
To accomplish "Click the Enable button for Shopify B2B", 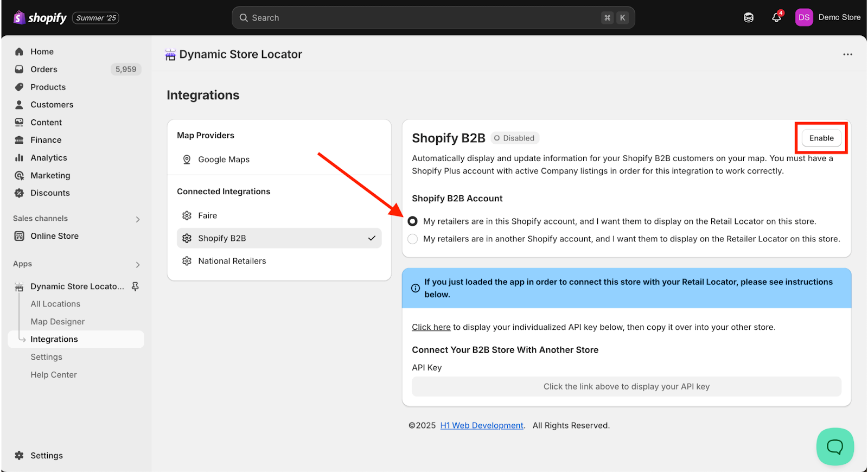I will coord(821,138).
